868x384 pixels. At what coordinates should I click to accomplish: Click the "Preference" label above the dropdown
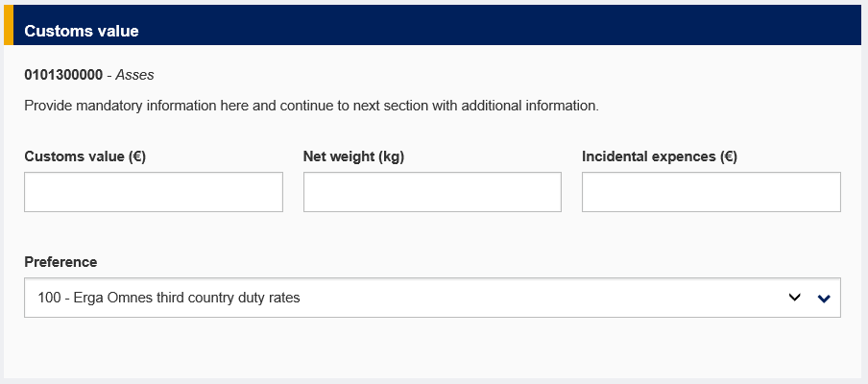click(x=60, y=262)
